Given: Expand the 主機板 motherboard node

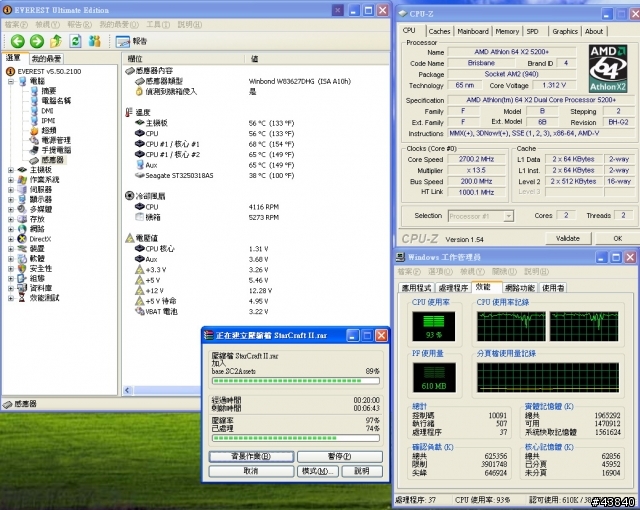Looking at the screenshot, I should point(11,170).
